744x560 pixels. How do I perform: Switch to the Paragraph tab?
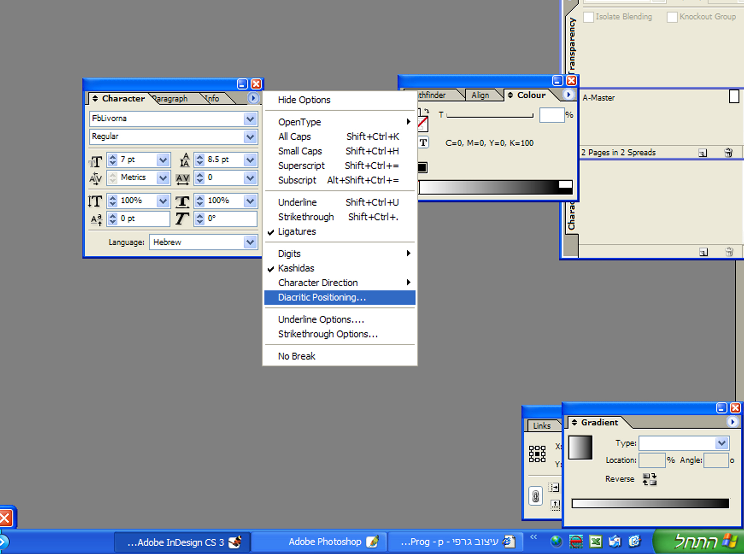point(171,98)
